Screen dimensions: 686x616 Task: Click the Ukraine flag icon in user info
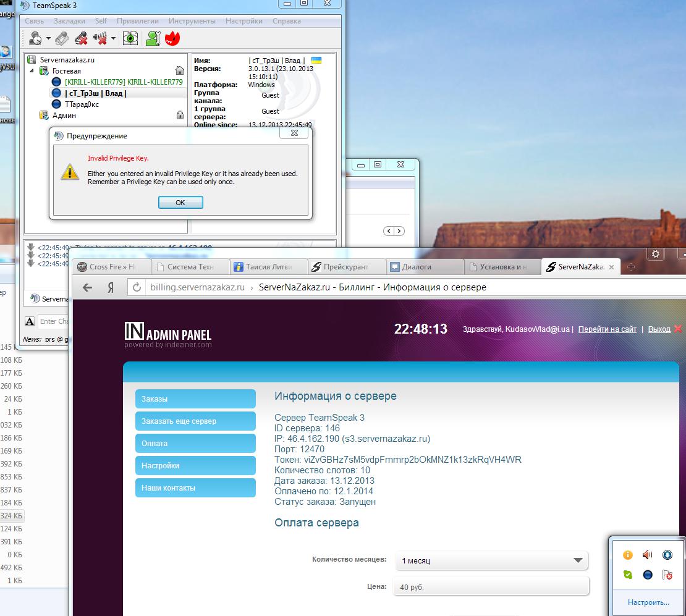pos(316,60)
